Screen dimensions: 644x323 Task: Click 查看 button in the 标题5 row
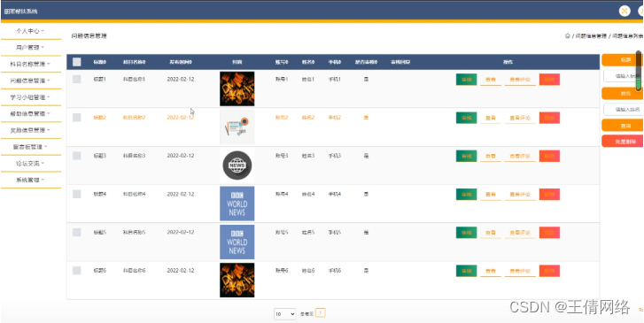point(491,233)
